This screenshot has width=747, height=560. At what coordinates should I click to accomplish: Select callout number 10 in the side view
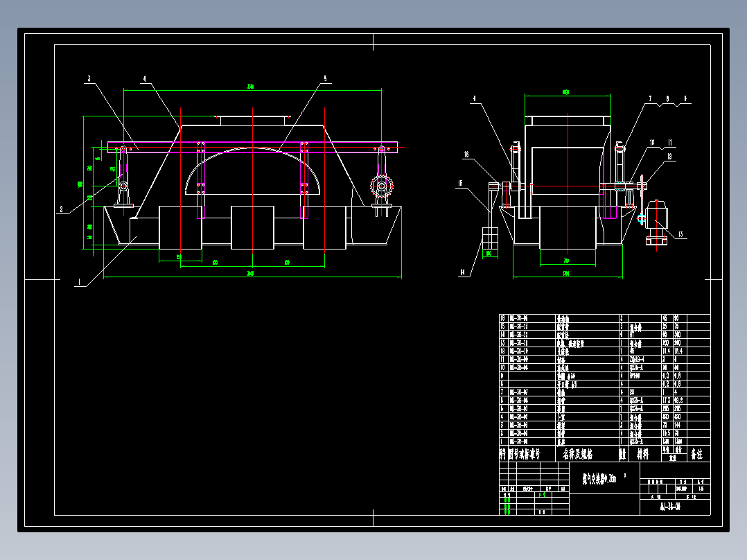click(651, 143)
